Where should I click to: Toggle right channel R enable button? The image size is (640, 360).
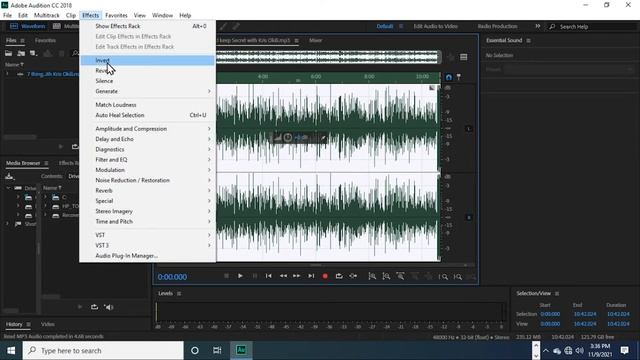pos(469,218)
